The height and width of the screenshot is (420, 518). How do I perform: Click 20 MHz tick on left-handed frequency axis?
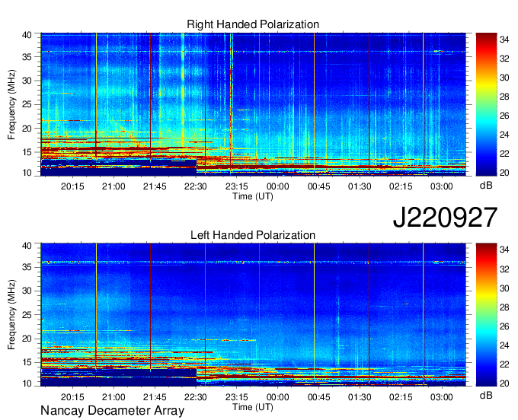point(27,339)
